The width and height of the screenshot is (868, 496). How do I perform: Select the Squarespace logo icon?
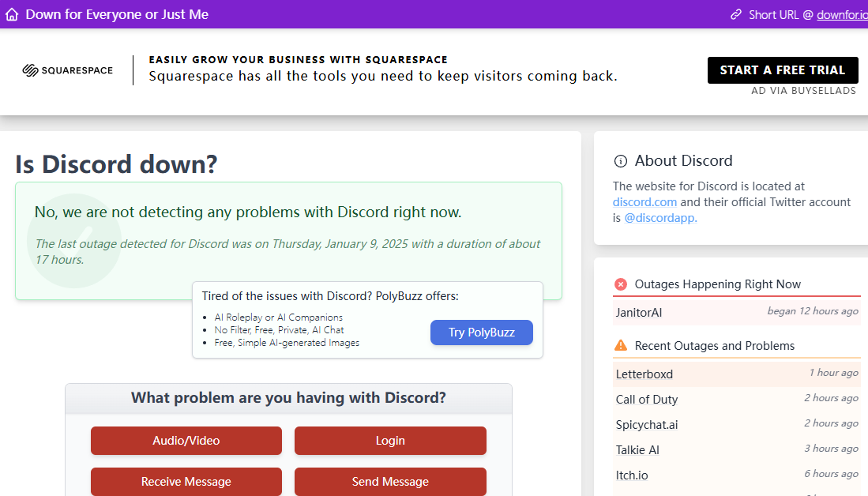[29, 70]
